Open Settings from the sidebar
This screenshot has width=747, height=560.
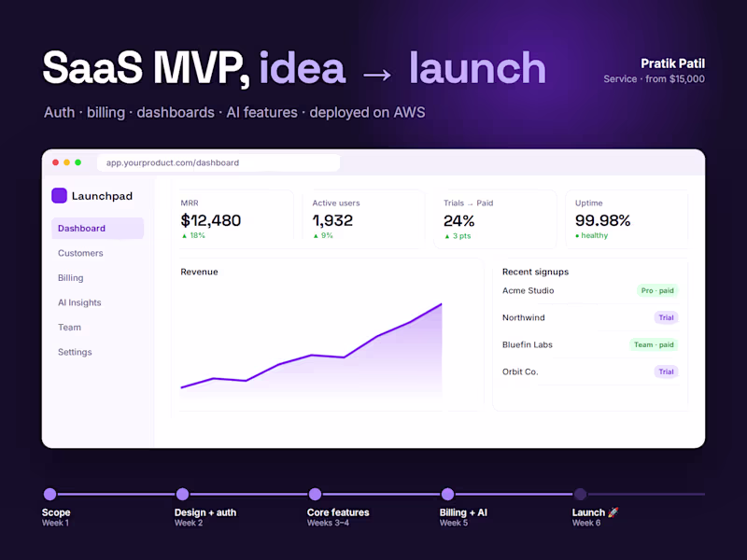coord(75,352)
